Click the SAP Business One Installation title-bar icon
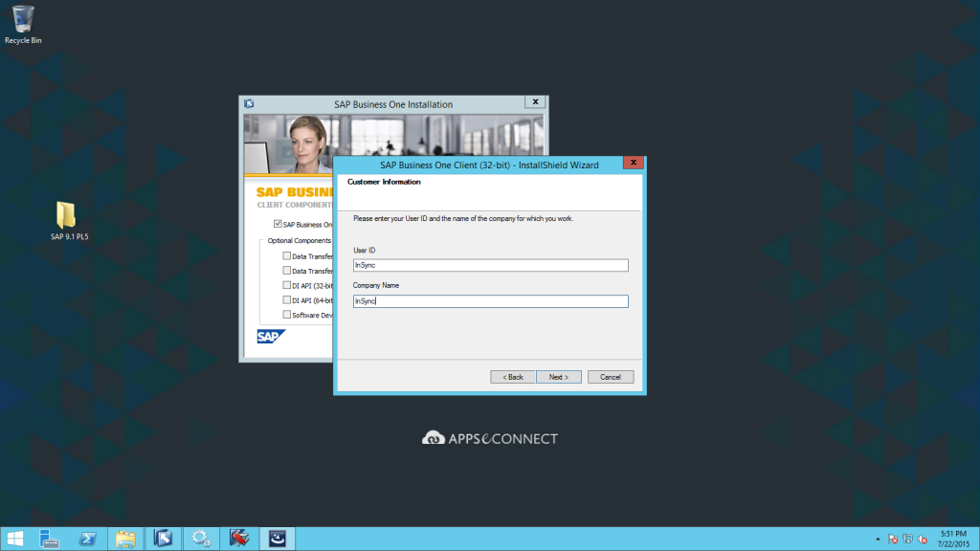The width and height of the screenshot is (980, 551). coord(250,103)
